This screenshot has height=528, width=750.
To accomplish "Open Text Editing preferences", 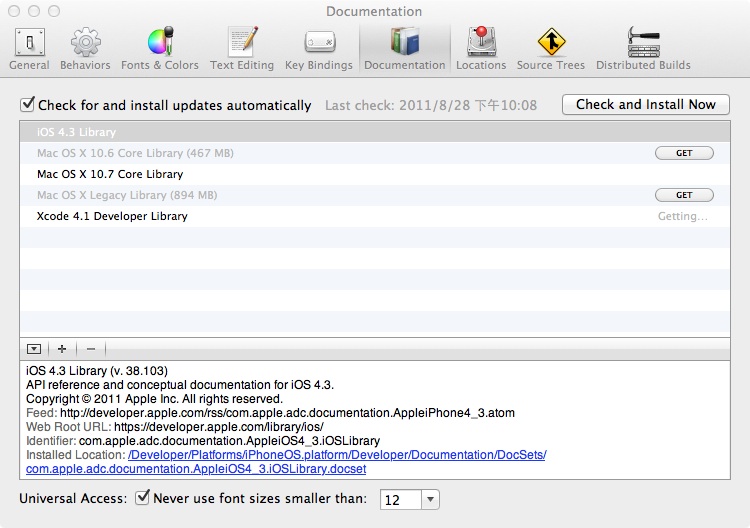I will (x=242, y=49).
